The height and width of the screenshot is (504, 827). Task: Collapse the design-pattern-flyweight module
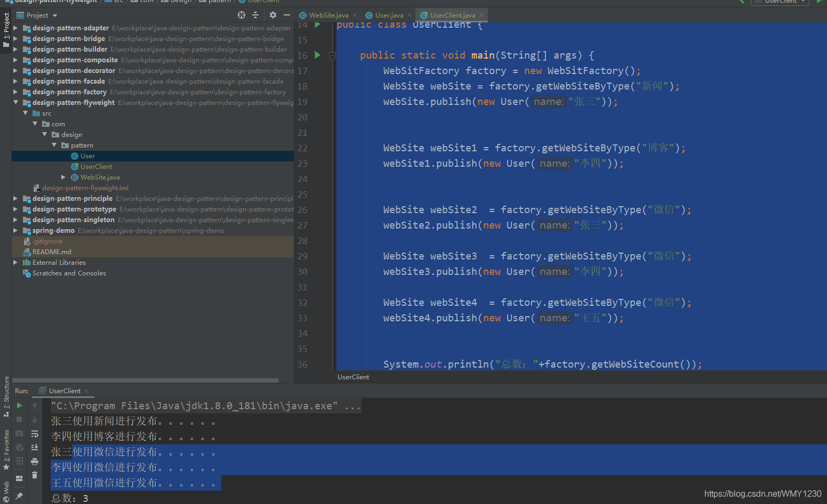pos(15,102)
